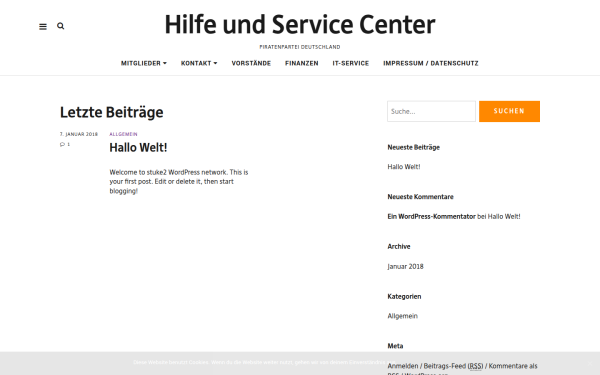This screenshot has width=600, height=375.
Task: Expand the Mitglieder dropdown menu
Action: click(144, 63)
